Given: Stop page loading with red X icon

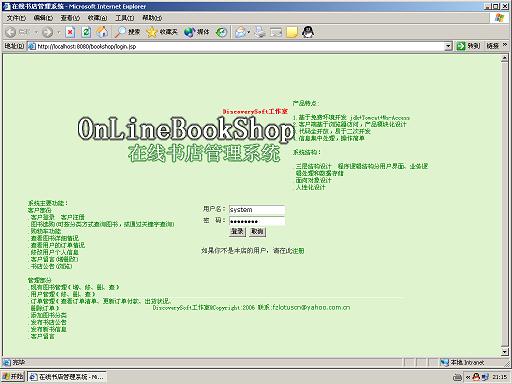Looking at the screenshot, I should [x=70, y=32].
